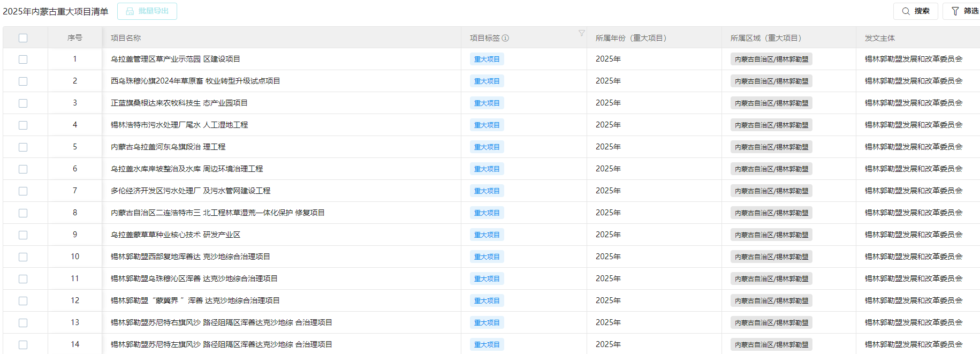Open project 乌拉盖管理区草产业示范园区建设项目
Image resolution: width=980 pixels, height=354 pixels.
[175, 59]
